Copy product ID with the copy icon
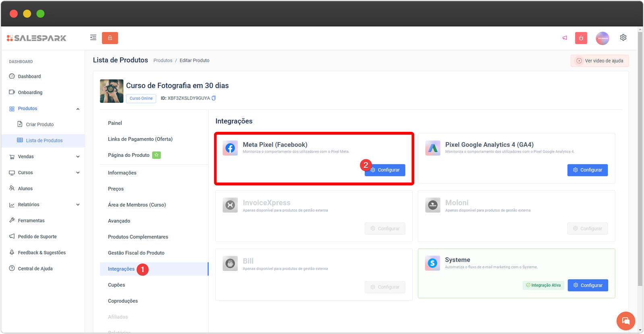 tap(214, 98)
